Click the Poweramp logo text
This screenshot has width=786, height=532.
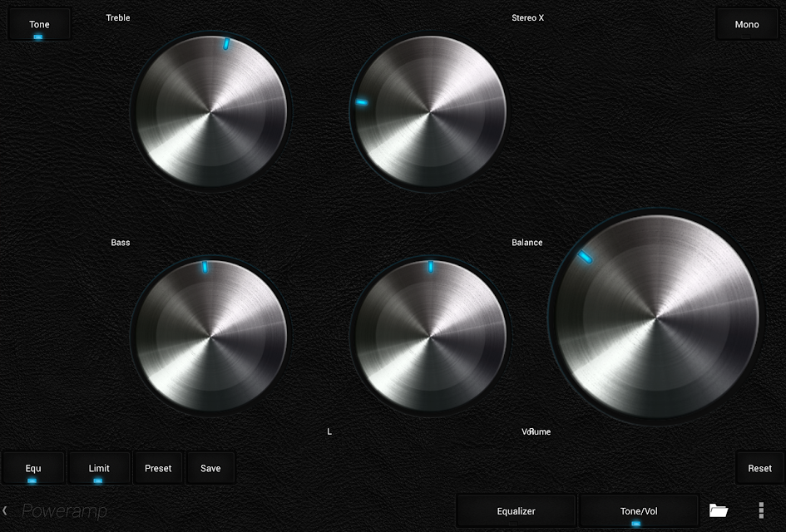pos(64,511)
